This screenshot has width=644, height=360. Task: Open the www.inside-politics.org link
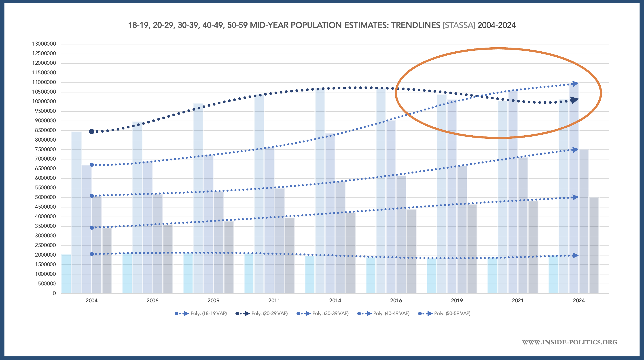click(x=570, y=342)
